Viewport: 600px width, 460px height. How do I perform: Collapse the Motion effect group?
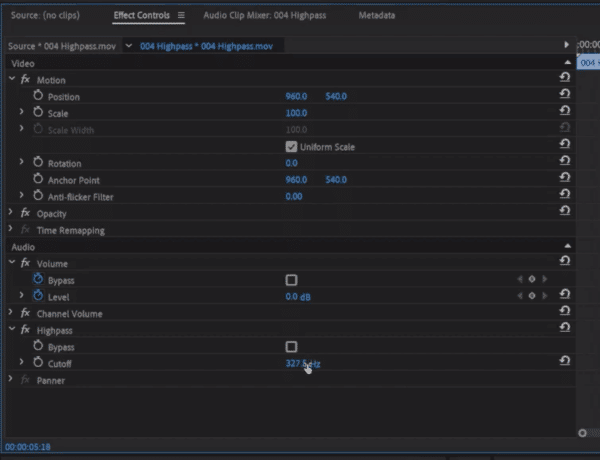point(12,79)
